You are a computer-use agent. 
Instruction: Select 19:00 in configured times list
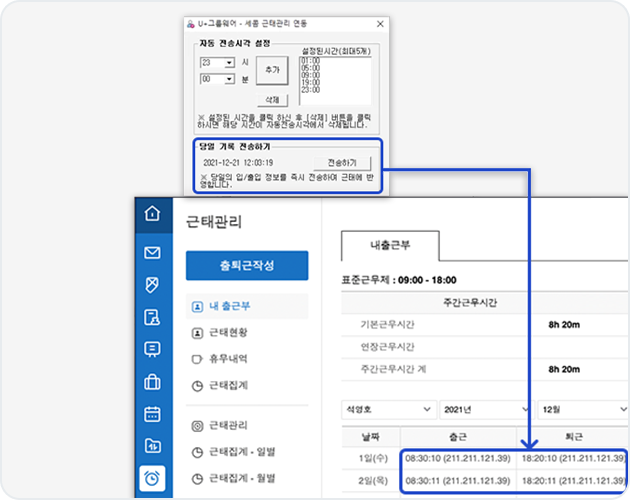point(311,83)
